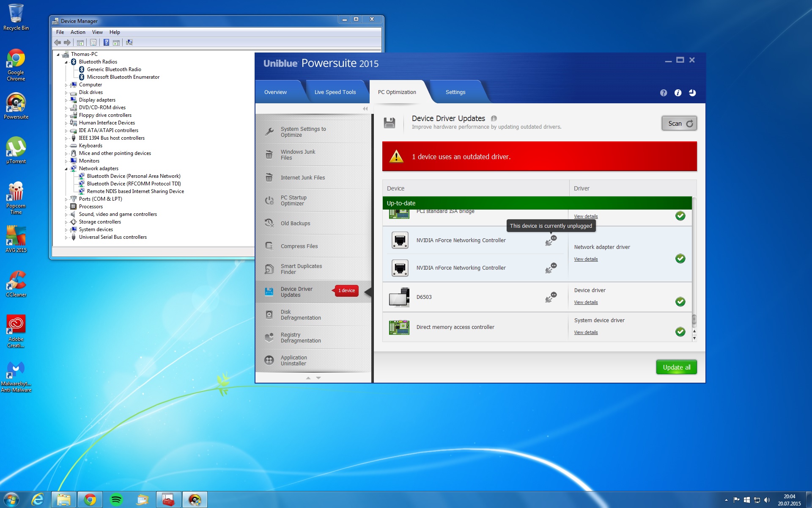Select Application Uninstaller in sidebar

[313, 361]
